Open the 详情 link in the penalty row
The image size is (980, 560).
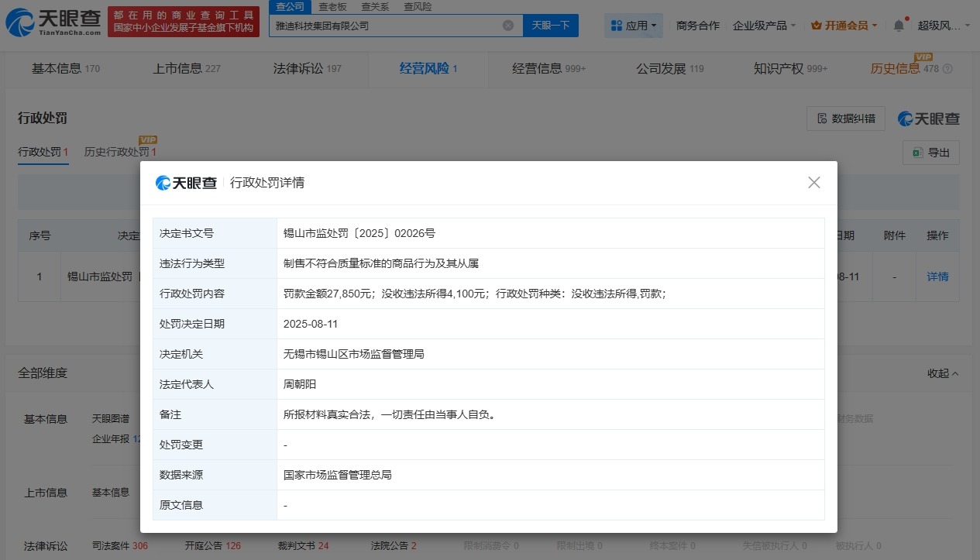coord(937,277)
